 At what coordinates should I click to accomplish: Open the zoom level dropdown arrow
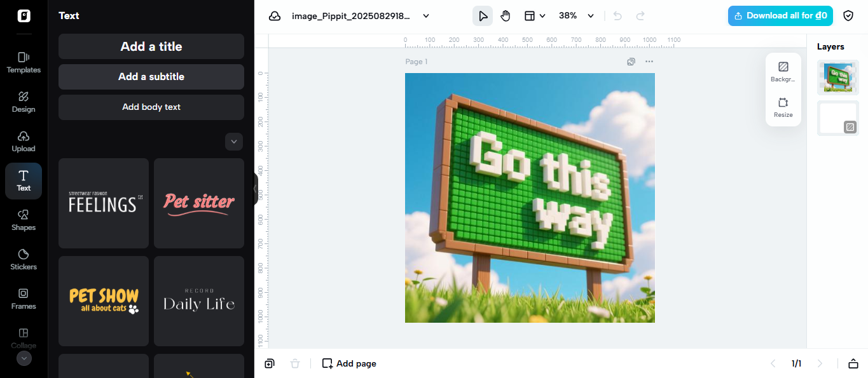591,16
